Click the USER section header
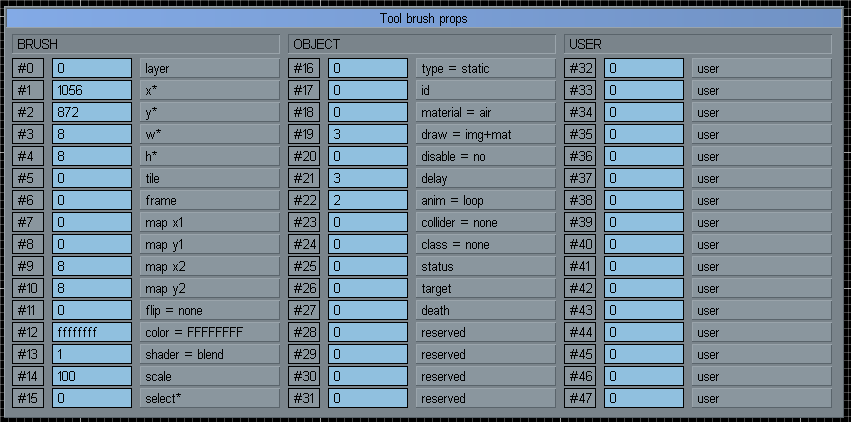This screenshot has width=851, height=422. coord(698,45)
